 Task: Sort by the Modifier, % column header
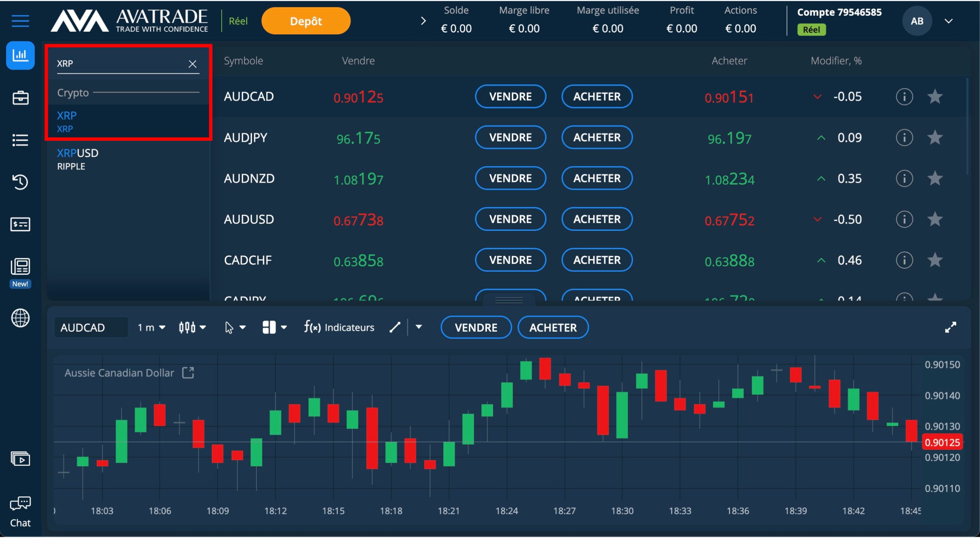(x=836, y=60)
